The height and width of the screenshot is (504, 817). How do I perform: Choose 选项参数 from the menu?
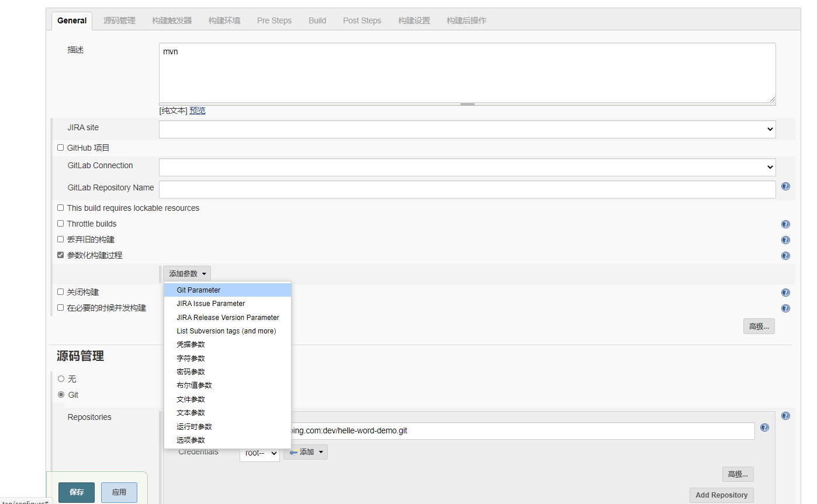point(227,440)
